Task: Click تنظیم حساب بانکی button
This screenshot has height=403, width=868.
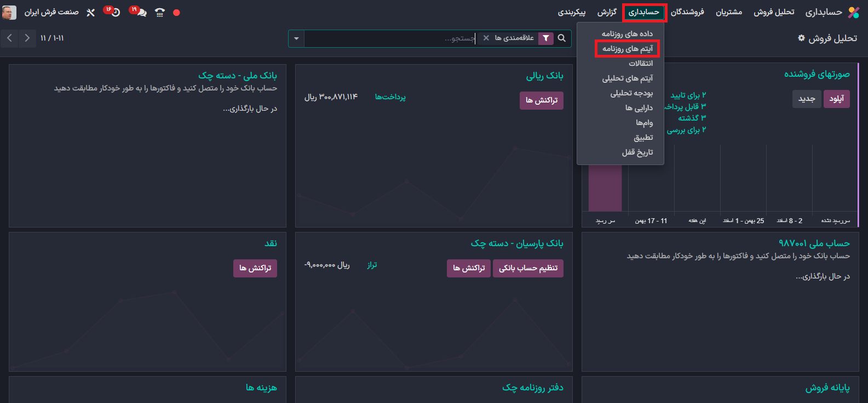Action: [x=528, y=268]
